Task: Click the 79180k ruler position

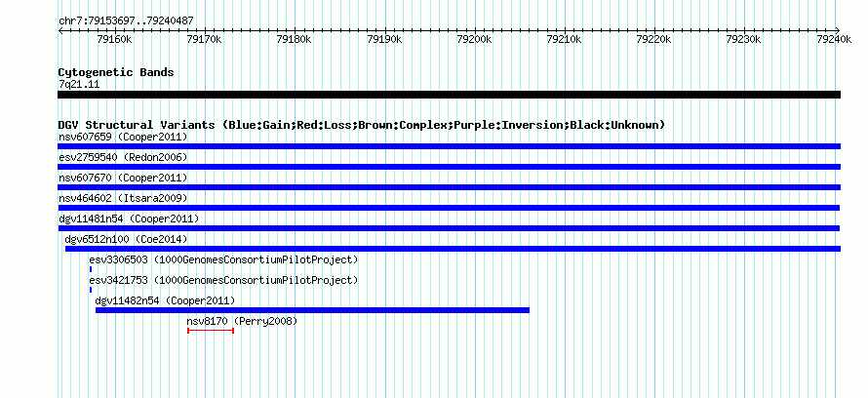Action: (x=295, y=39)
